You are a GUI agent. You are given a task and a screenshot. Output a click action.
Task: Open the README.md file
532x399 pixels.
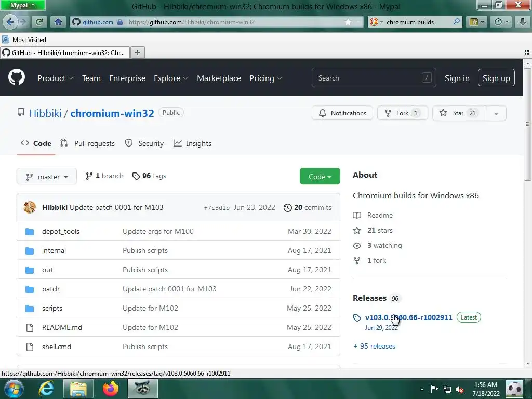coord(62,327)
